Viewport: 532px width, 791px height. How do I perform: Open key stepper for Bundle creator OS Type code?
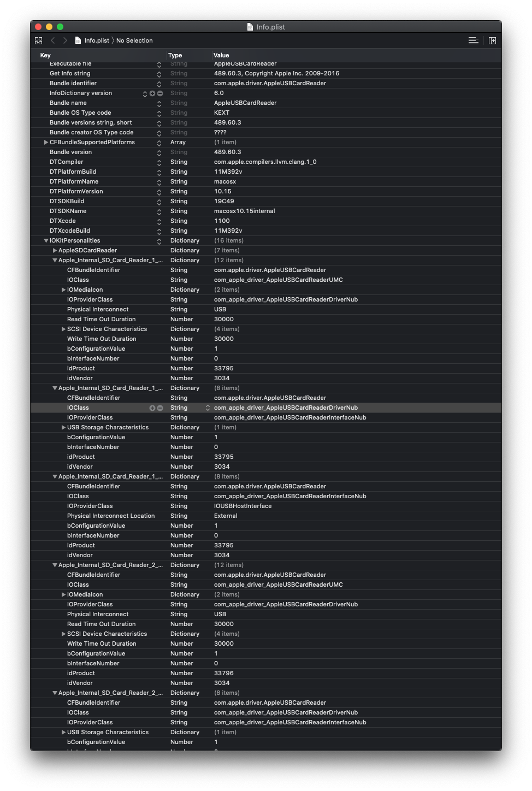[159, 133]
